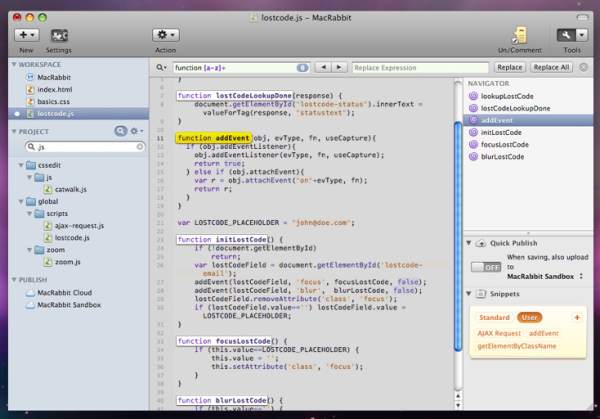This screenshot has height=419, width=600.
Task: Add a new snippet with plus
Action: tap(577, 317)
